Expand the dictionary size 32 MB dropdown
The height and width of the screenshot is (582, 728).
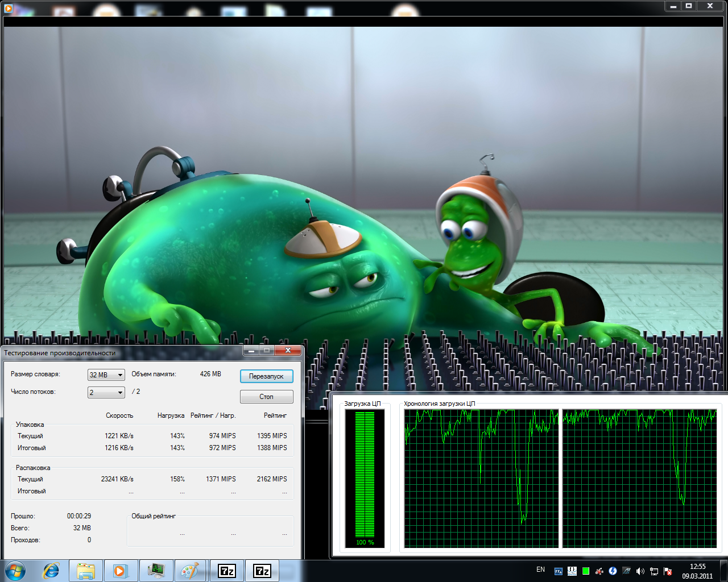coord(106,375)
